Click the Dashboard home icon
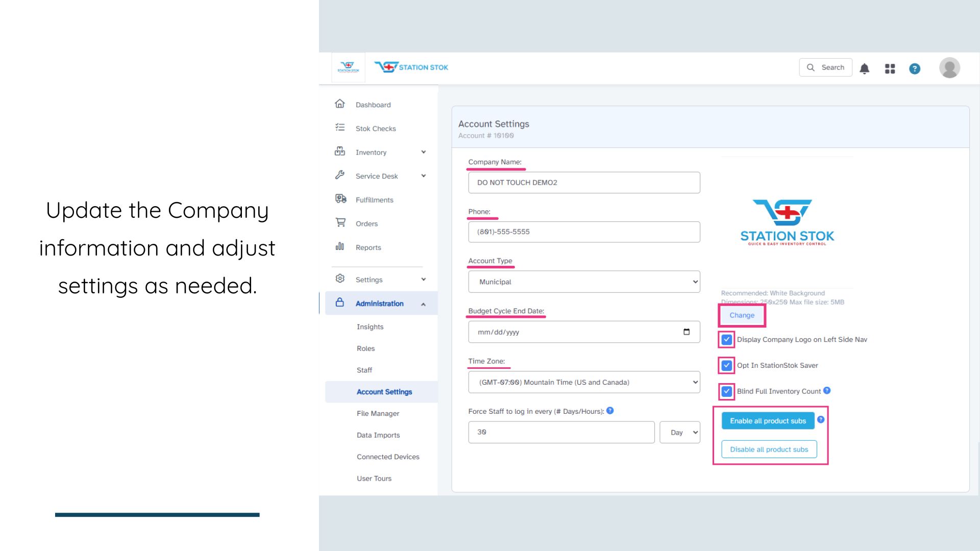The height and width of the screenshot is (551, 980). pyautogui.click(x=340, y=104)
